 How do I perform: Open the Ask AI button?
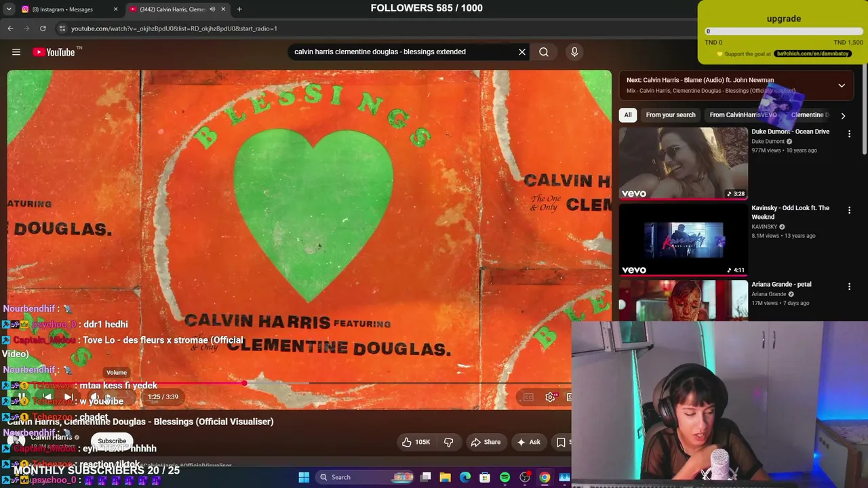(x=528, y=442)
